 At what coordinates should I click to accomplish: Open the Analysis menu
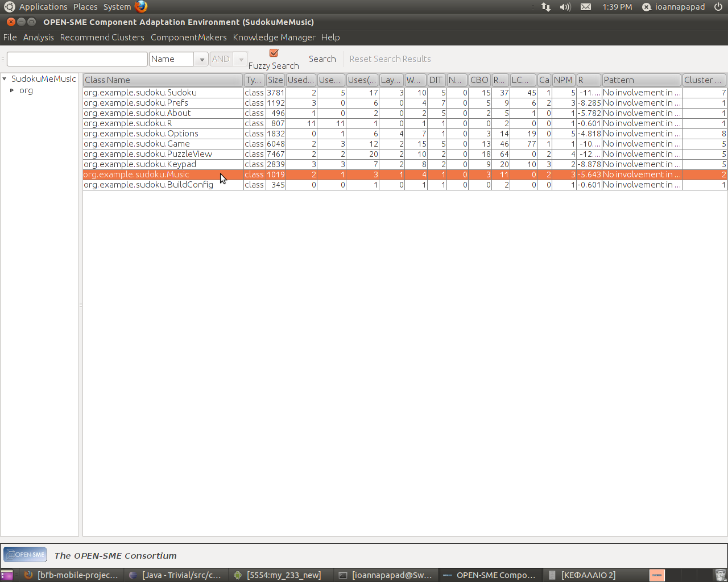(39, 38)
